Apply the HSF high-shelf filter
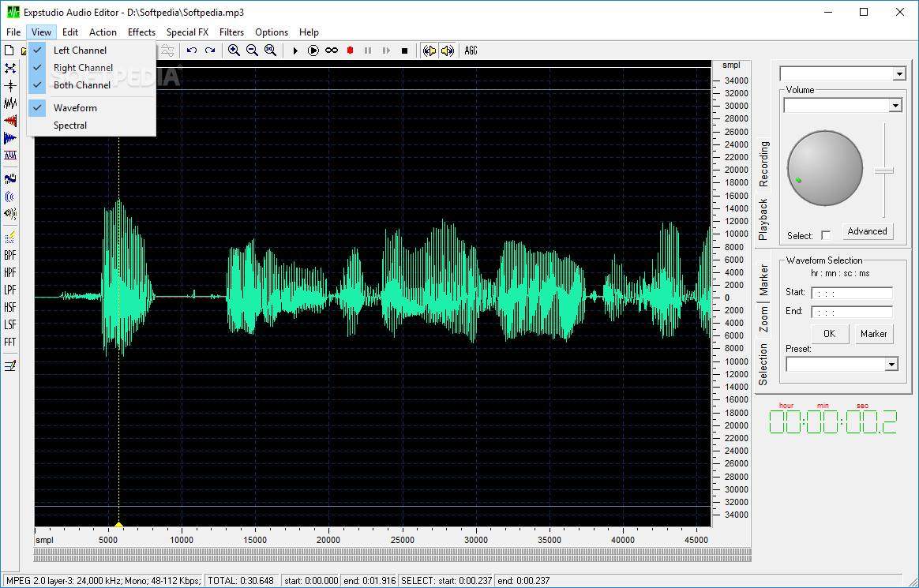The width and height of the screenshot is (919, 588). pyautogui.click(x=10, y=308)
